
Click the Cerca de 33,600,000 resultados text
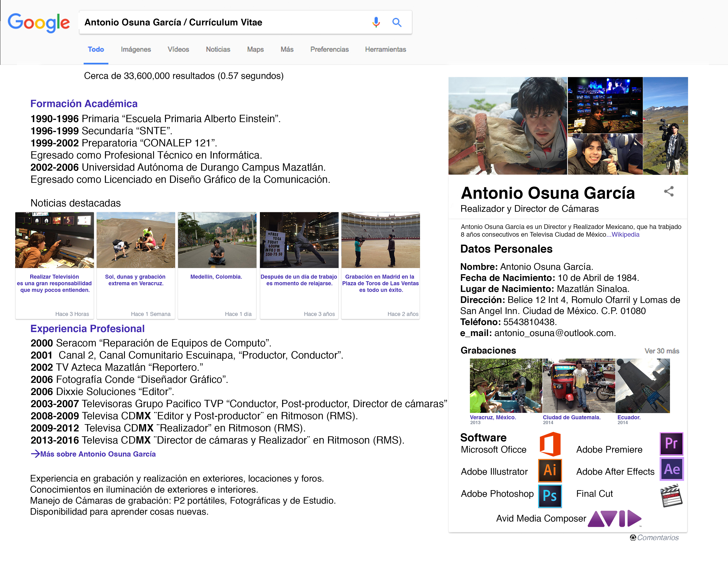click(x=184, y=76)
